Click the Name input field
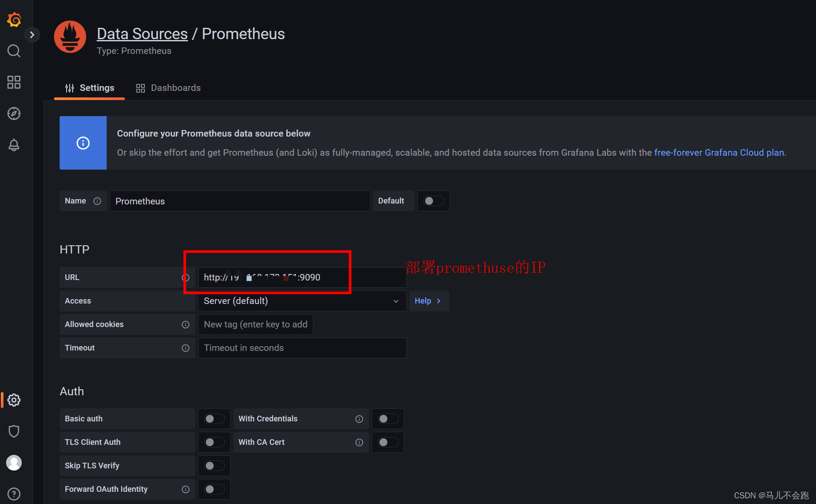Screen dimensions: 816x504 240,201
